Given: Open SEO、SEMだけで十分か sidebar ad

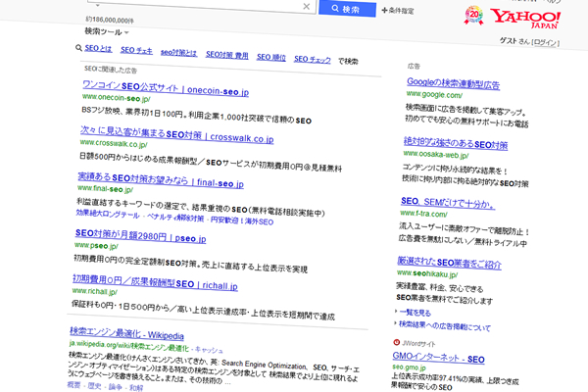Looking at the screenshot, I should (448, 203).
